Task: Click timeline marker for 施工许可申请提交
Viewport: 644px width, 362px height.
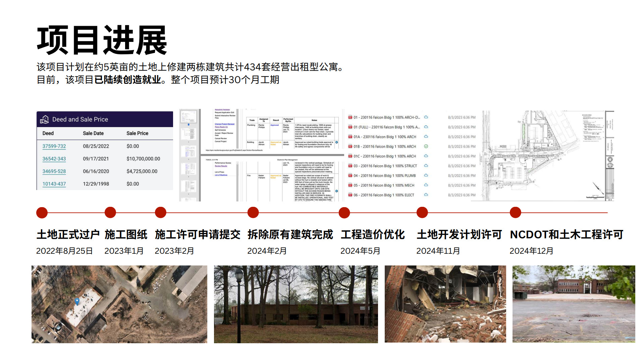Action: [161, 213]
